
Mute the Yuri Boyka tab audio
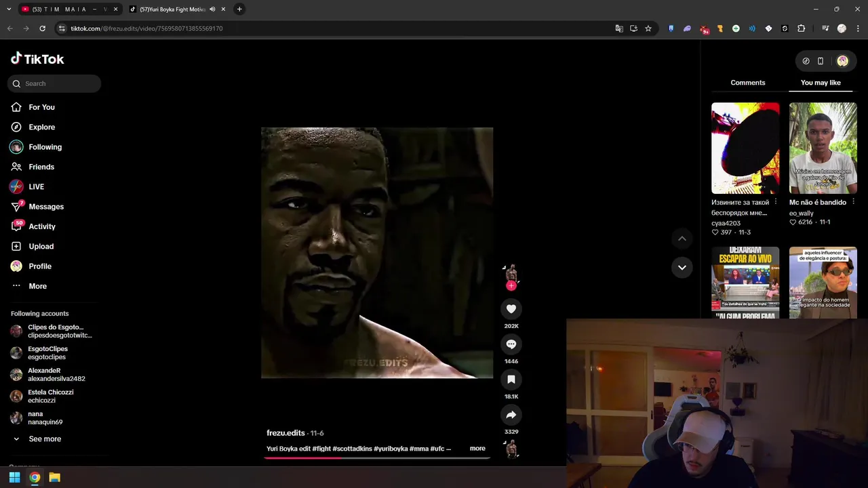[212, 9]
